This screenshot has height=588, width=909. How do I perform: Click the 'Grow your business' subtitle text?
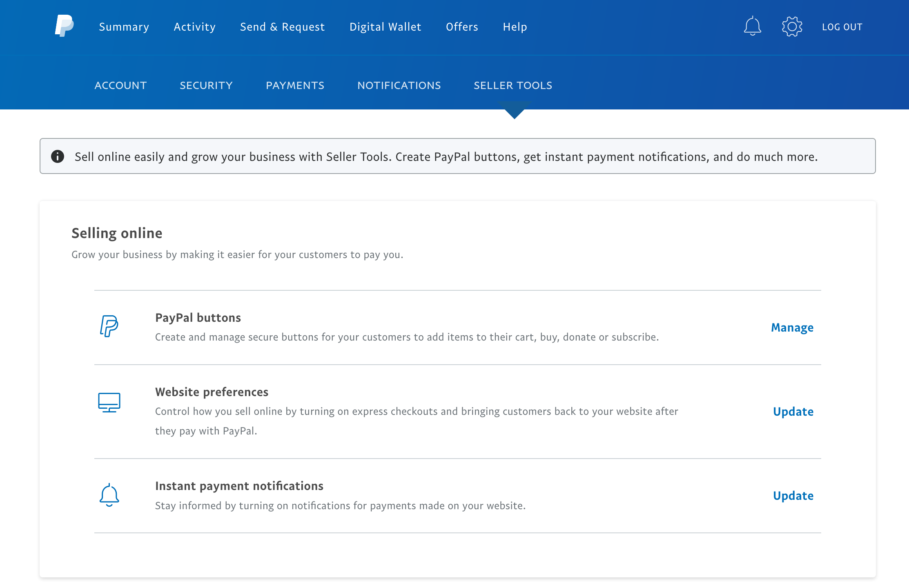[237, 254]
